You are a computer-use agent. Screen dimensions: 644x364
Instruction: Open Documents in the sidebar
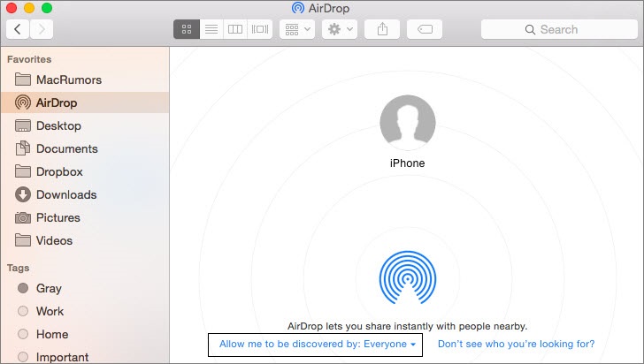pyautogui.click(x=85, y=148)
